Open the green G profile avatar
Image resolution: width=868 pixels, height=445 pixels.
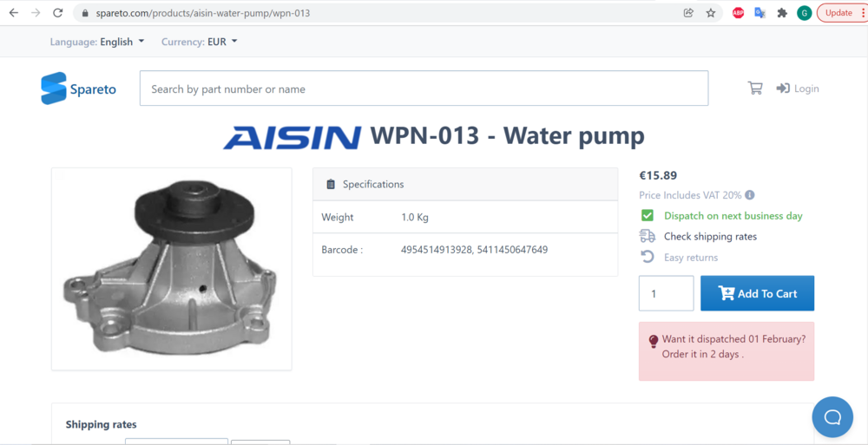(804, 13)
